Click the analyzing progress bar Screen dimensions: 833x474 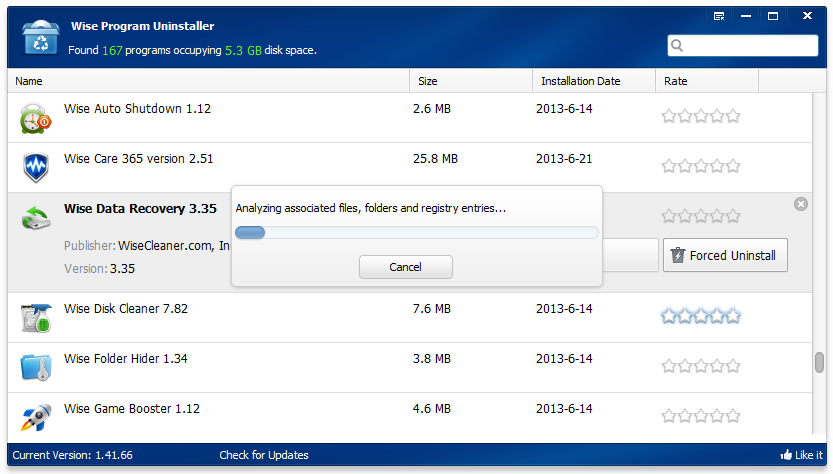[416, 232]
